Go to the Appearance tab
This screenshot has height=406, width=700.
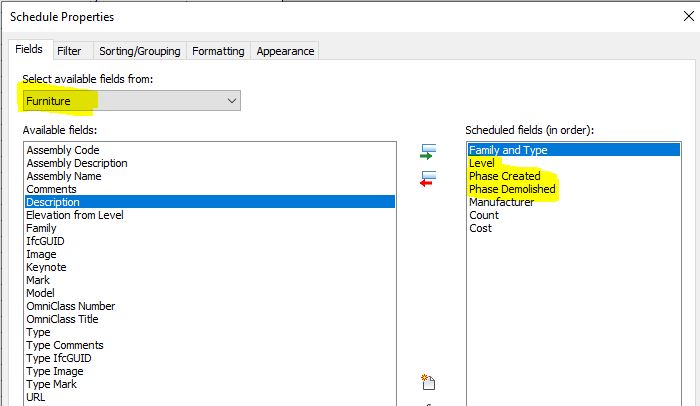point(285,51)
